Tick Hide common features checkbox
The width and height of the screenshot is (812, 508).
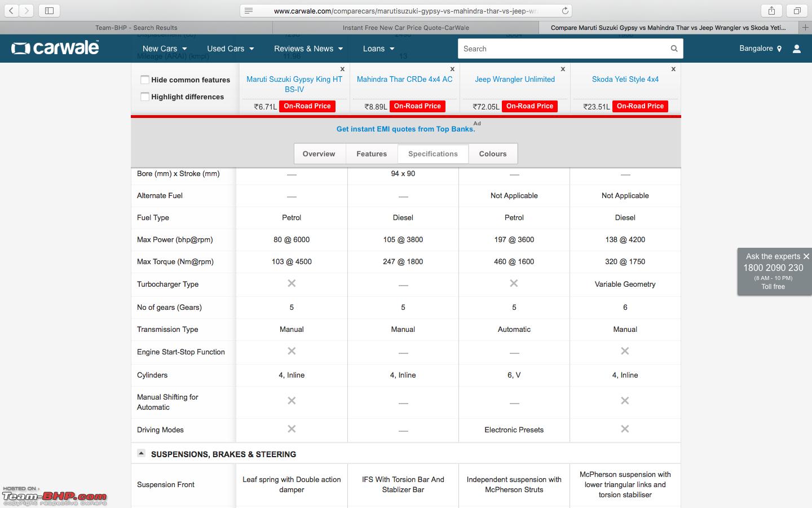[x=145, y=80]
